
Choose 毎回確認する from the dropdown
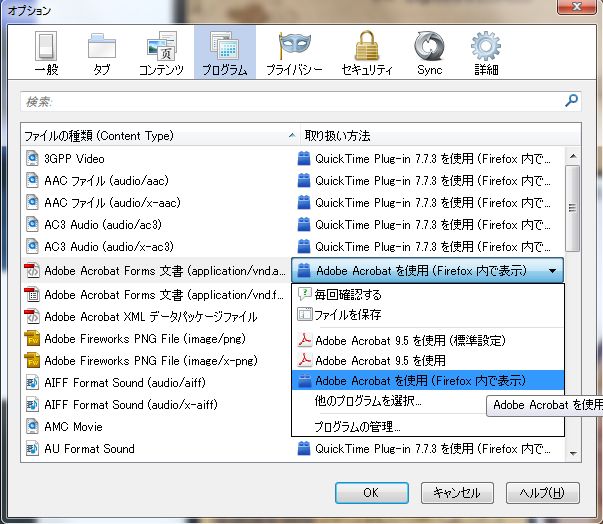pyautogui.click(x=428, y=295)
